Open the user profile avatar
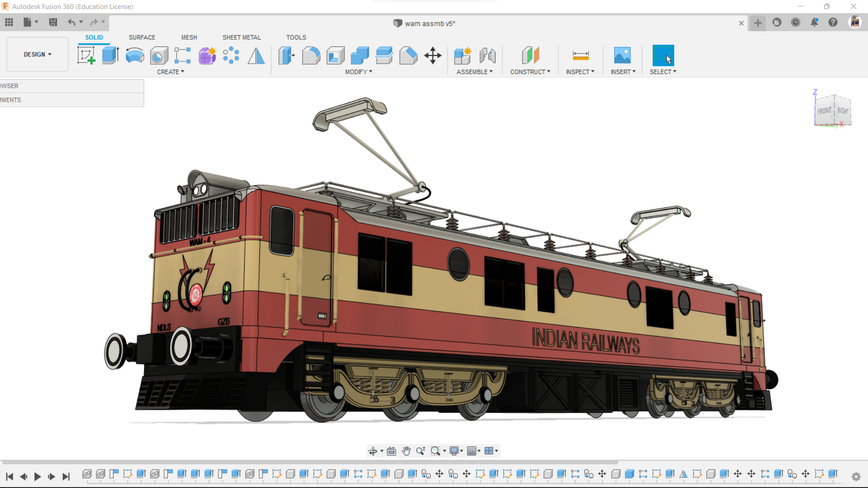868x488 pixels. click(855, 22)
